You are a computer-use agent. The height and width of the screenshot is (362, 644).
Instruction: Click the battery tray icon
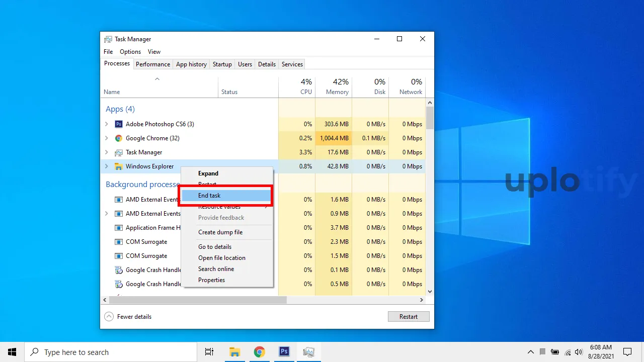555,352
